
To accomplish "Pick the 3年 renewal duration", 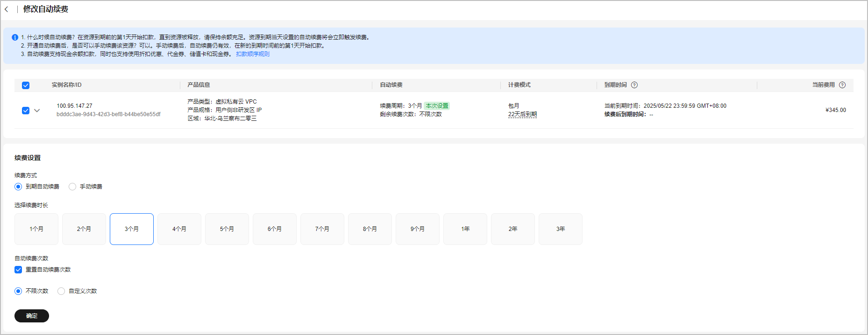I will [561, 229].
